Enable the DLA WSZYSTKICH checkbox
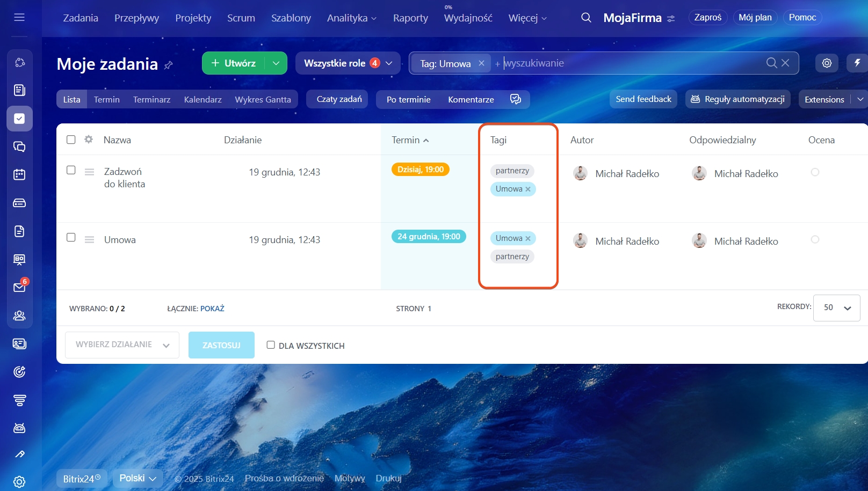868x491 pixels. point(271,345)
